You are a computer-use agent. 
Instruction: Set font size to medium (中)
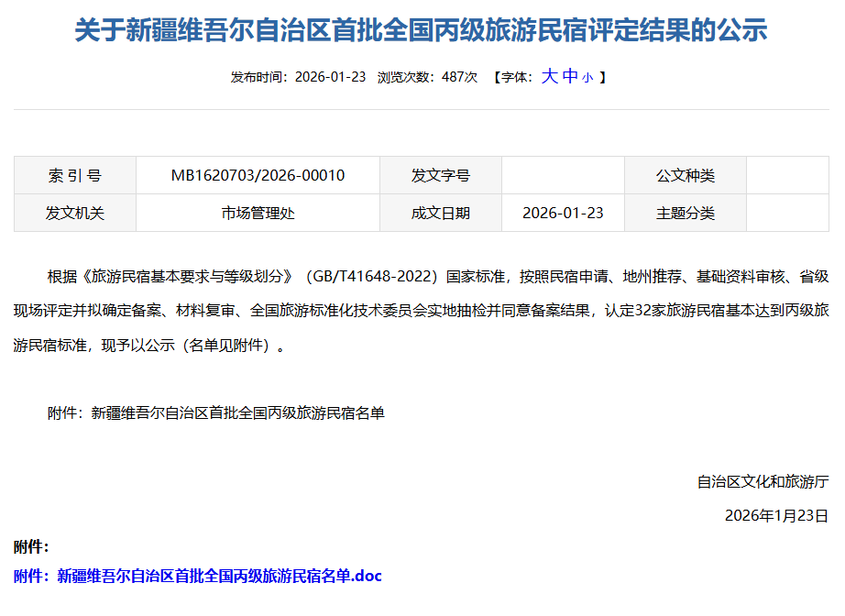pos(569,76)
